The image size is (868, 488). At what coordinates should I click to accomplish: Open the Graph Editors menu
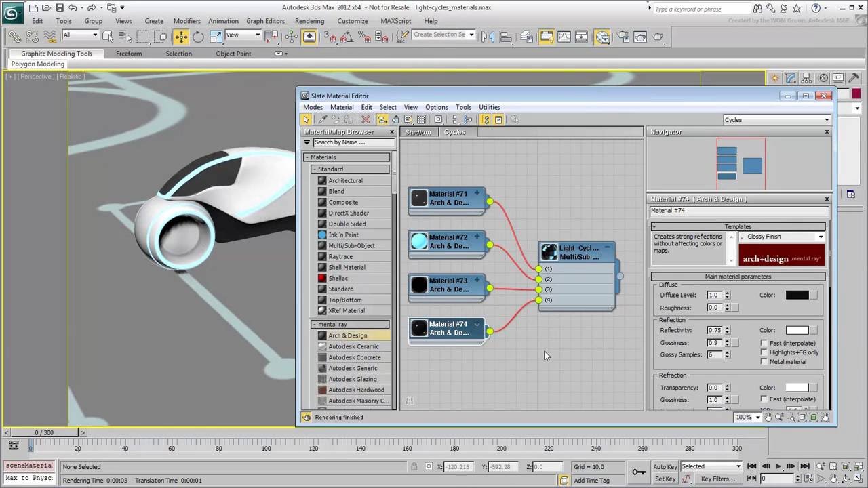[265, 21]
